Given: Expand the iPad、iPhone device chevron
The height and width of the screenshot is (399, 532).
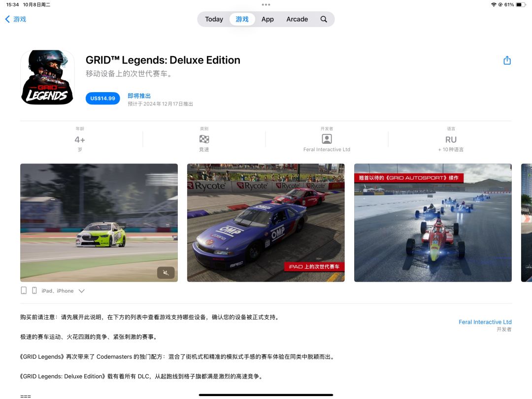Looking at the screenshot, I should point(81,291).
